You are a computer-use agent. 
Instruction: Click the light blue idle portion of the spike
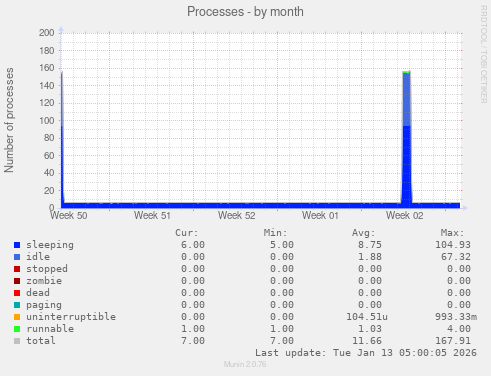click(x=406, y=99)
